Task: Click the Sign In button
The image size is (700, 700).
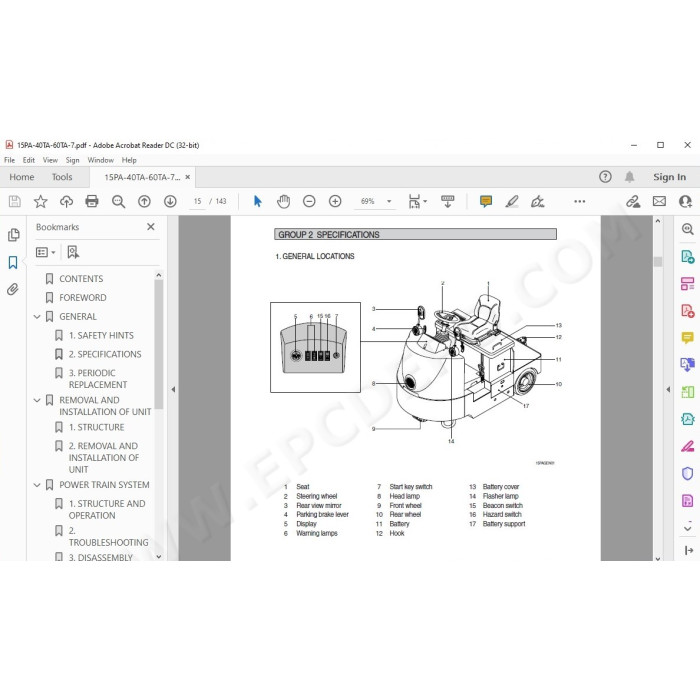Action: pyautogui.click(x=669, y=177)
